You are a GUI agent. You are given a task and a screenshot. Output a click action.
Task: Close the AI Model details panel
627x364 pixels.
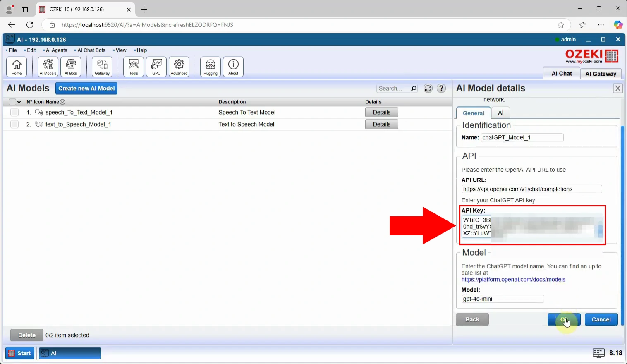[618, 89]
